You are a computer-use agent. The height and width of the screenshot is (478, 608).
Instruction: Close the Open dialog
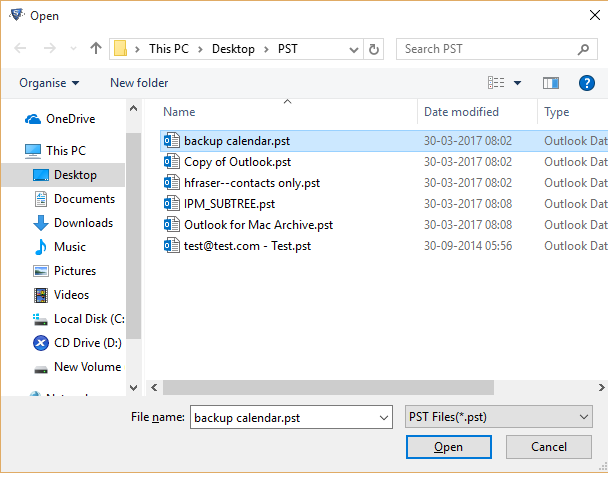coord(594,16)
